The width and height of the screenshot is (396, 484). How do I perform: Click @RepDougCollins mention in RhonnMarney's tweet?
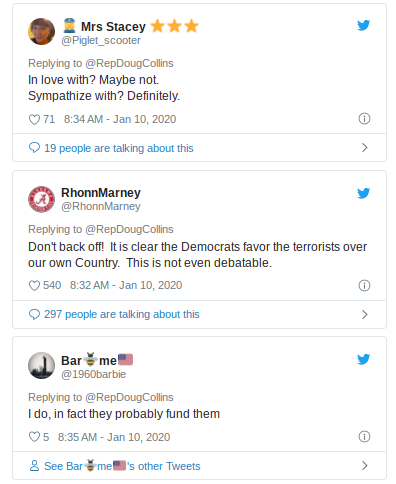(129, 229)
